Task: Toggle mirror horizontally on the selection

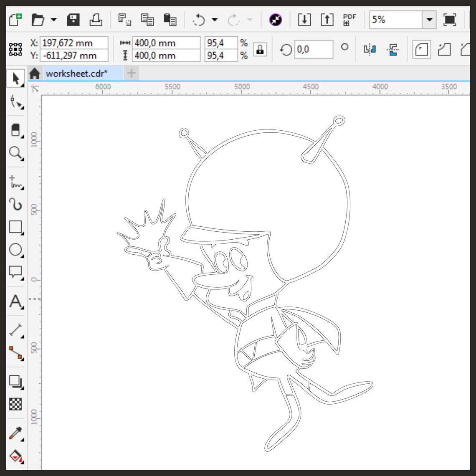Action: tap(369, 49)
